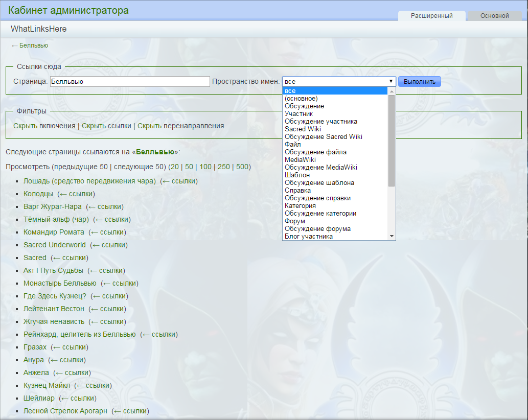Choose Обсуждение категории option

(335, 214)
